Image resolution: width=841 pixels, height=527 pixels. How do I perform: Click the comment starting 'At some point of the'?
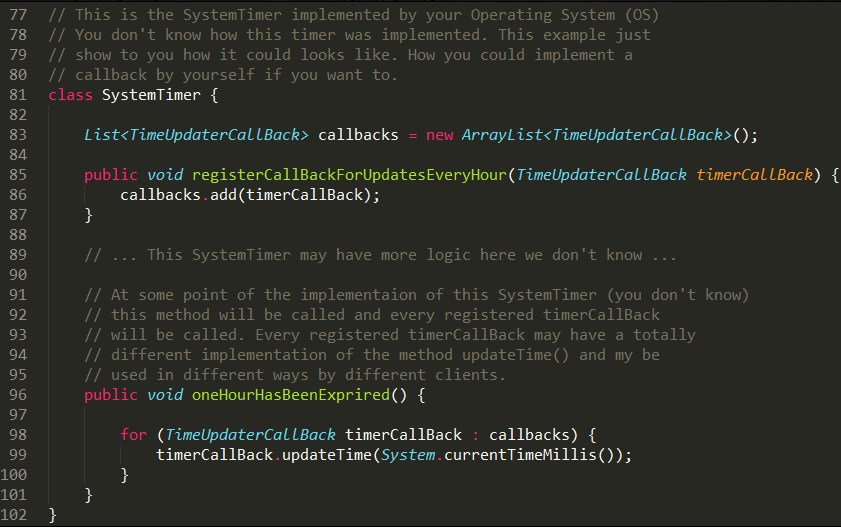pos(416,295)
